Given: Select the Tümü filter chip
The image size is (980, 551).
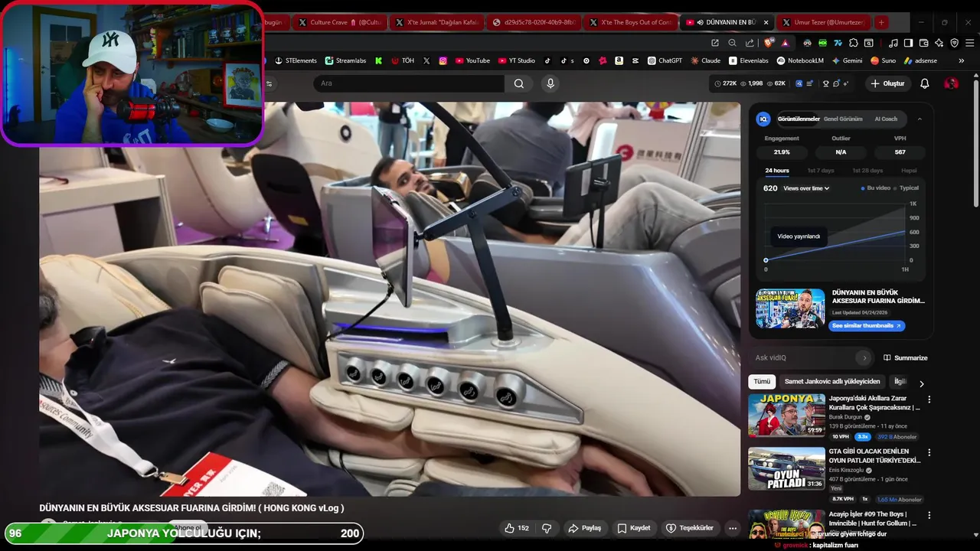Looking at the screenshot, I should point(762,382).
